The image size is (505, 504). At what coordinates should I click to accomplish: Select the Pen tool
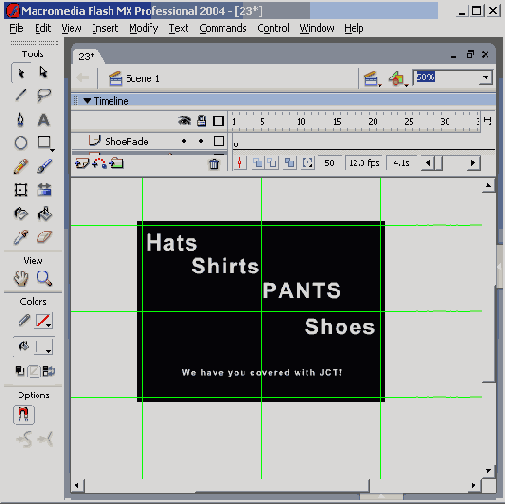(x=21, y=120)
